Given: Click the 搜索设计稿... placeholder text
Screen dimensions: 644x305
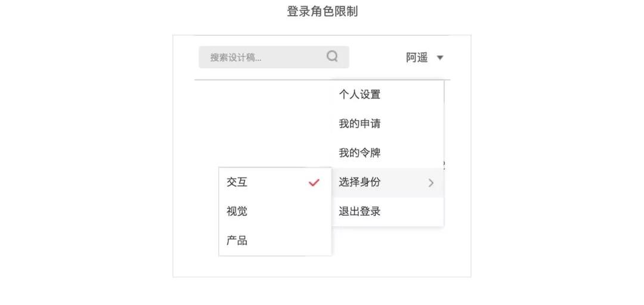Looking at the screenshot, I should click(x=236, y=57).
